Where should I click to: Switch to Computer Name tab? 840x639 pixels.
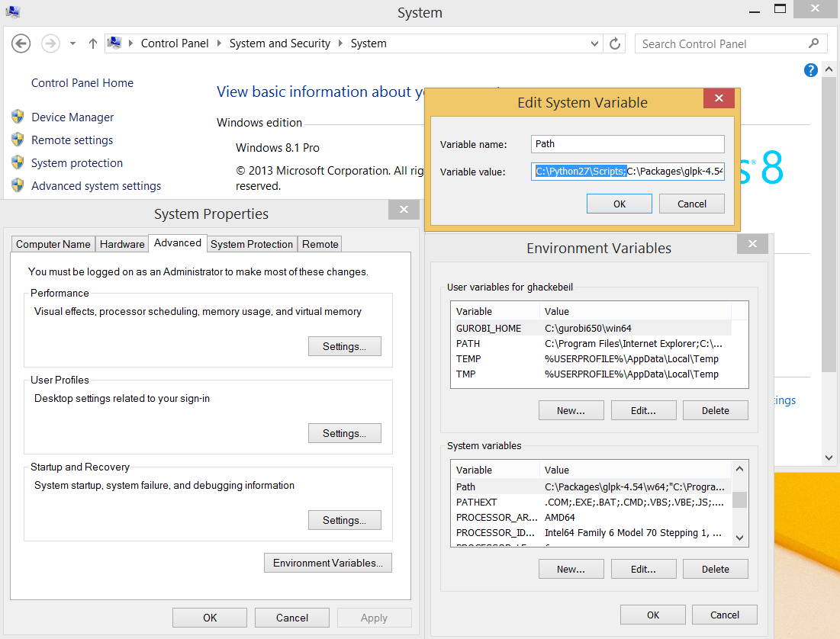(53, 244)
